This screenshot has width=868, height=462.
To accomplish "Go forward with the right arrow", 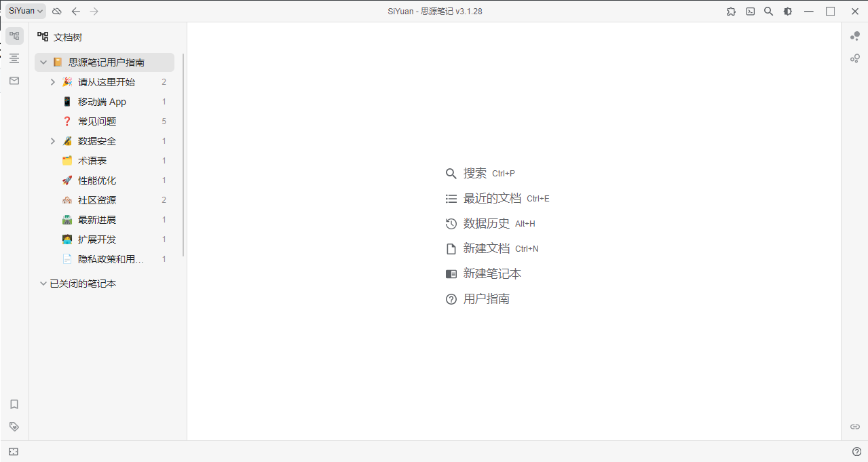I will (94, 12).
